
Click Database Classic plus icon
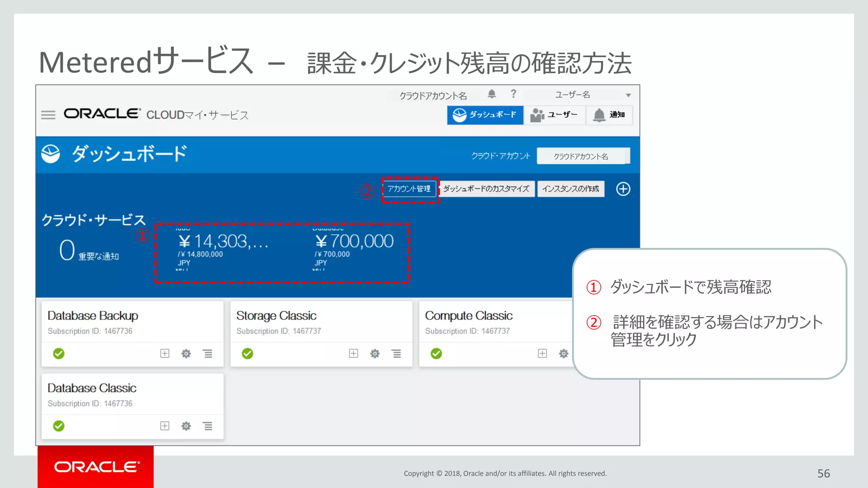pyautogui.click(x=165, y=426)
